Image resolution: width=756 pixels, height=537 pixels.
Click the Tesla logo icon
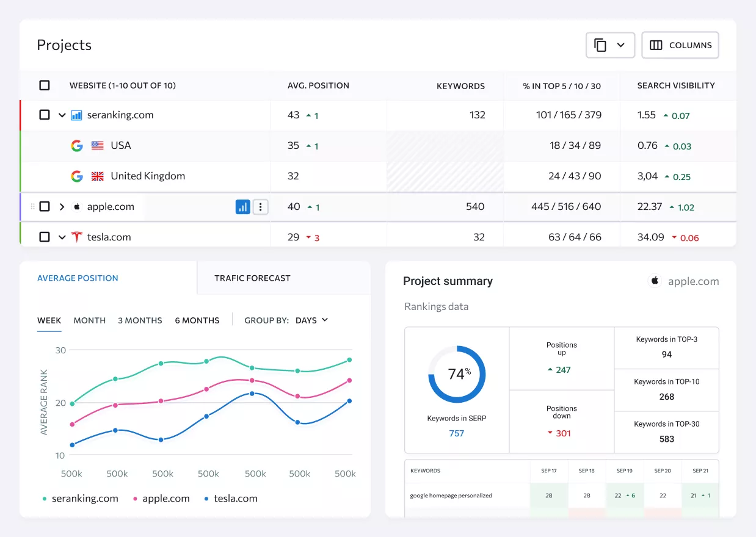(76, 237)
